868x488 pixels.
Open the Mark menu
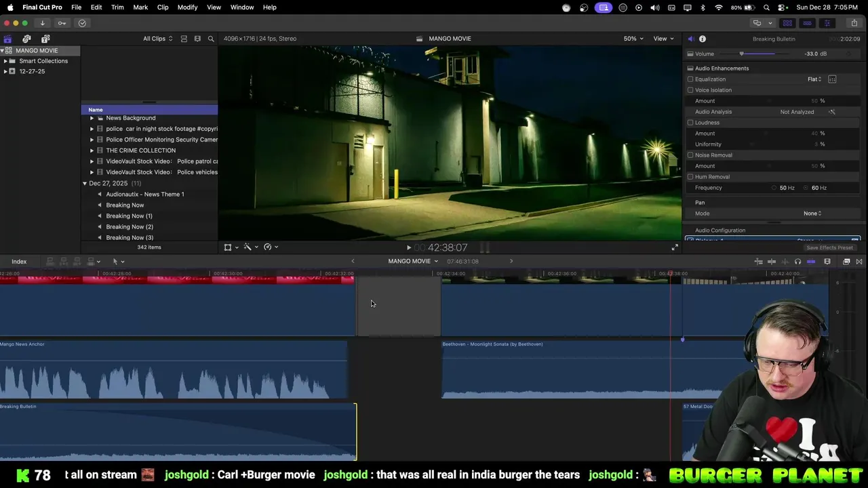click(x=140, y=7)
